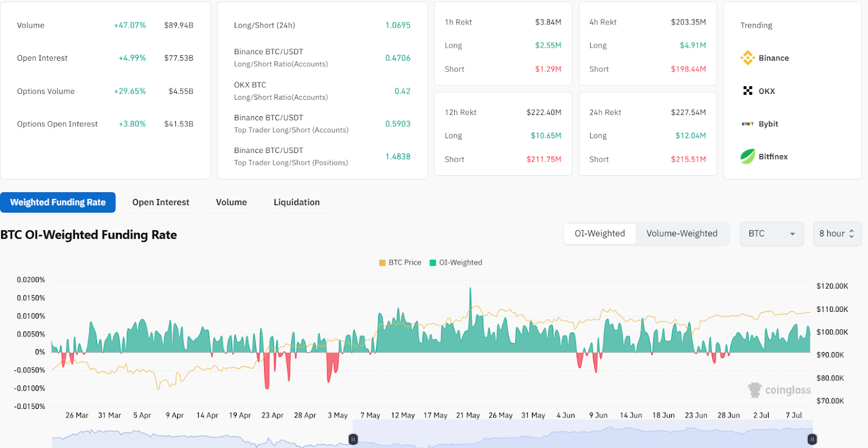Click the OKX BTC ratio 0.42
This screenshot has width=868, height=448.
tap(402, 91)
